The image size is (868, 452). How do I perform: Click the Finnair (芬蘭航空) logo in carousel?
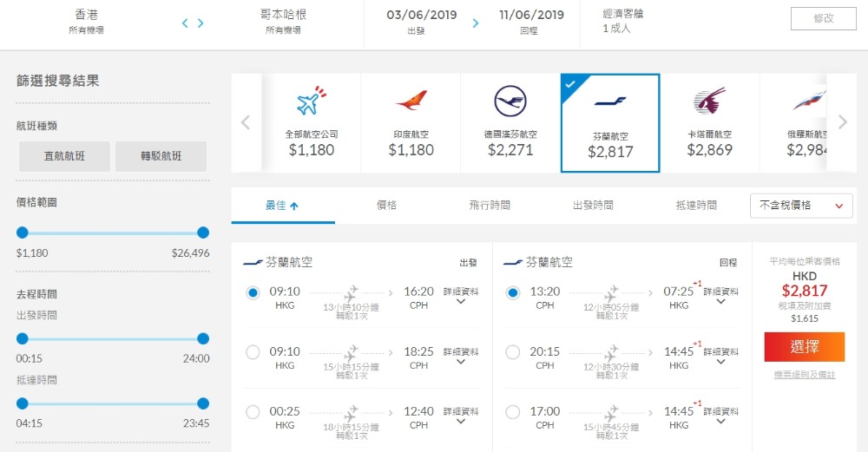610,103
